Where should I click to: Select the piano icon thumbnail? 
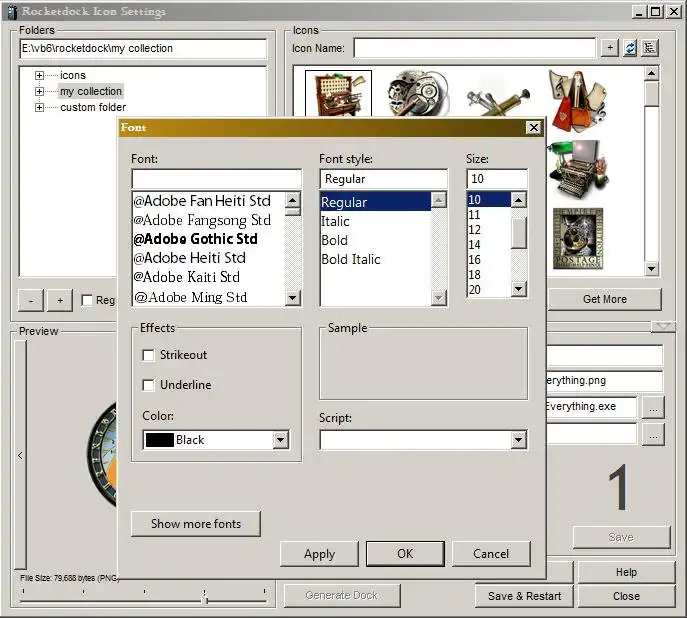click(338, 94)
